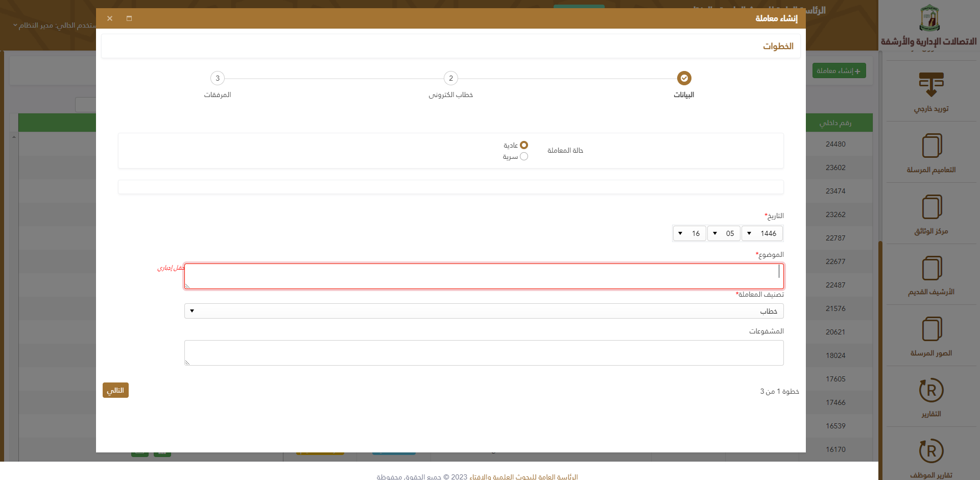The width and height of the screenshot is (980, 480).
Task: Open the توريد خارجي sidebar icon
Action: 931,85
